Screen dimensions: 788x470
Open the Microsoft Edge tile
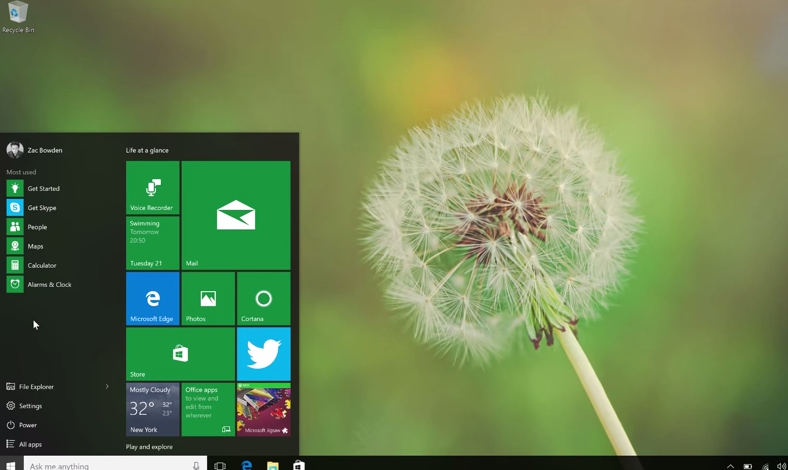point(153,298)
